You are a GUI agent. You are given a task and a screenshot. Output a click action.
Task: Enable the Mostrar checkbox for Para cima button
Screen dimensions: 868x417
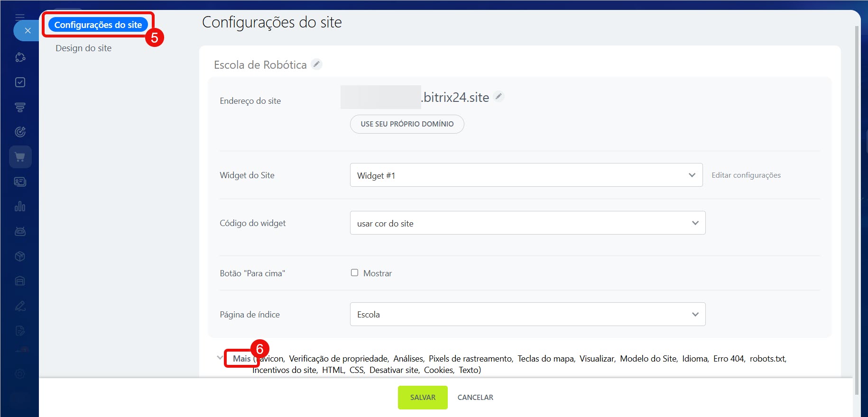coord(354,272)
